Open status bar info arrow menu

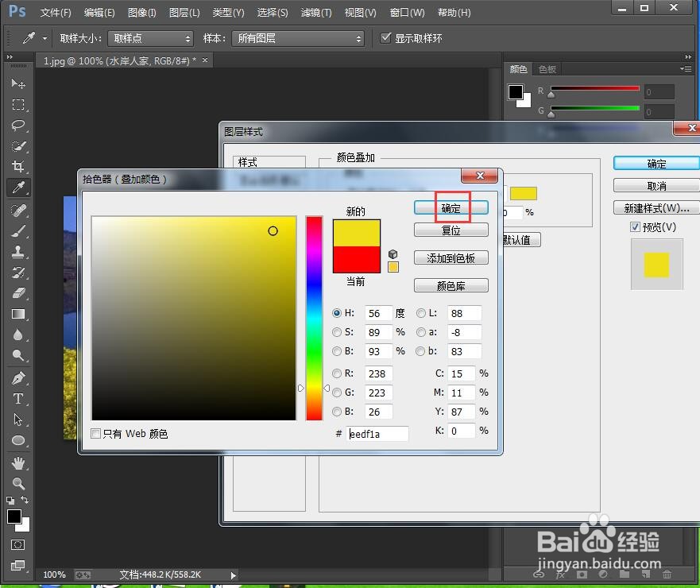point(233,575)
